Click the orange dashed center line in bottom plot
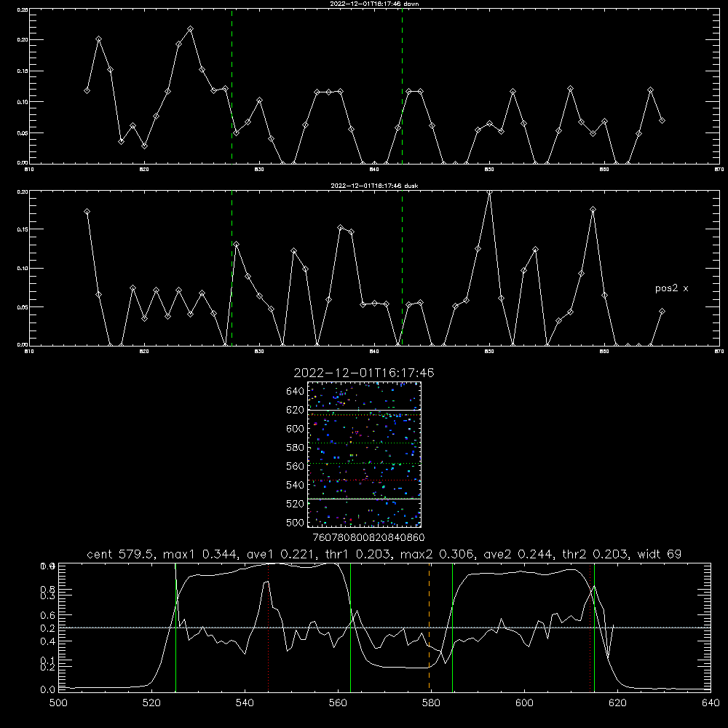This screenshot has width=728, height=728. click(x=429, y=627)
